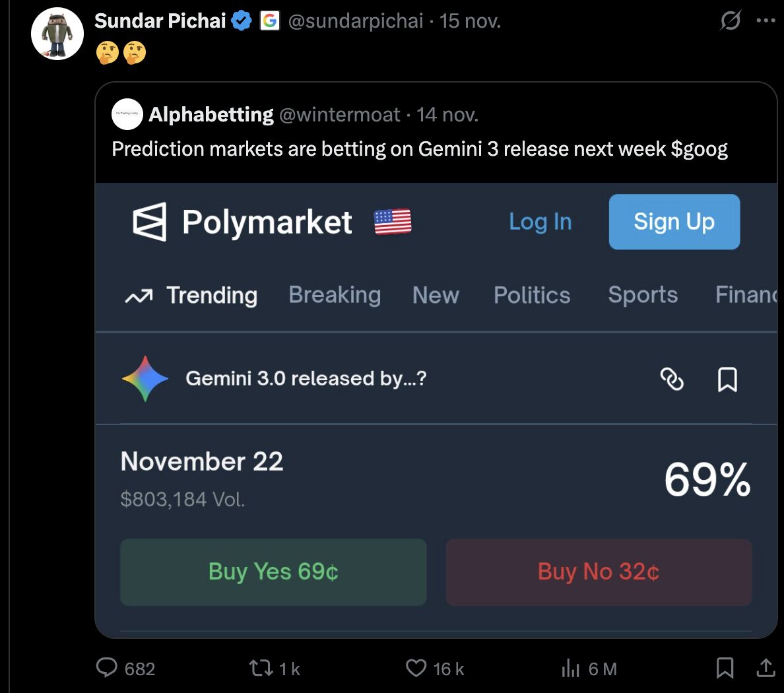The image size is (784, 693).
Task: Like the post with heart icon
Action: coord(416,668)
